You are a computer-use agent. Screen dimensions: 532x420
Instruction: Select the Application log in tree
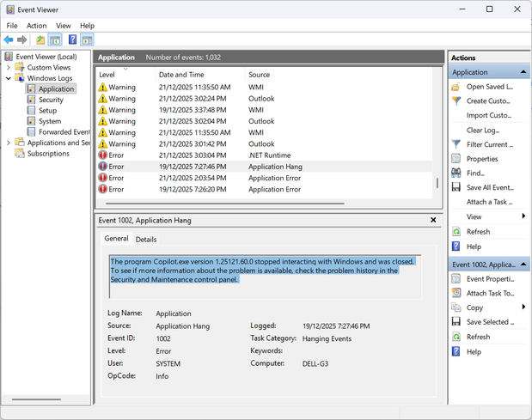point(56,88)
